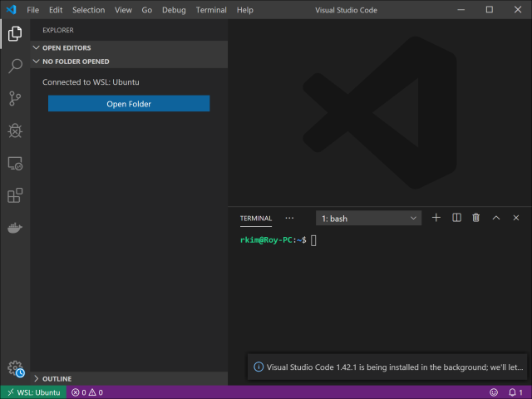Open the Selection menu

point(88,10)
